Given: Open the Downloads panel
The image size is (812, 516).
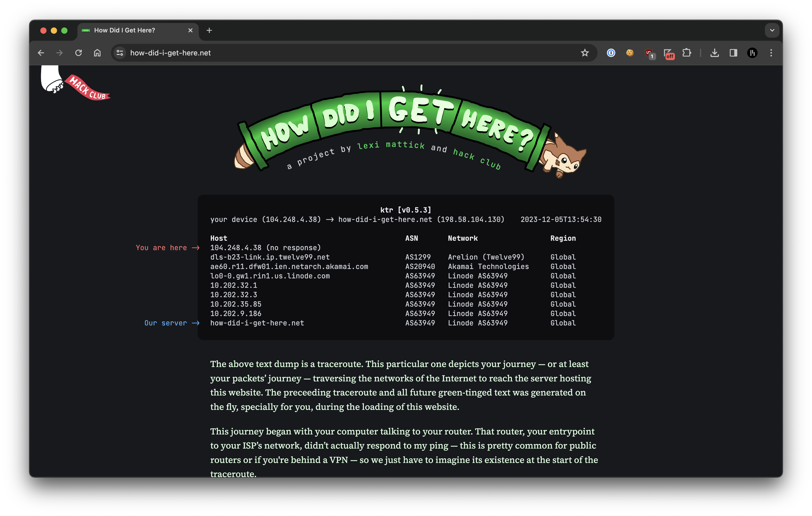Looking at the screenshot, I should 714,53.
